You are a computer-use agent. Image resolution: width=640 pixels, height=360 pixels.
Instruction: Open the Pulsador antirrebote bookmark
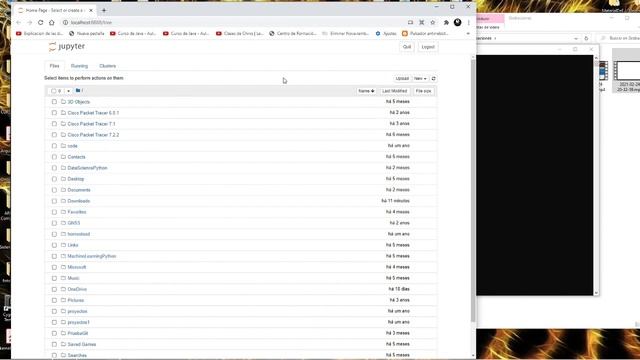[x=425, y=33]
